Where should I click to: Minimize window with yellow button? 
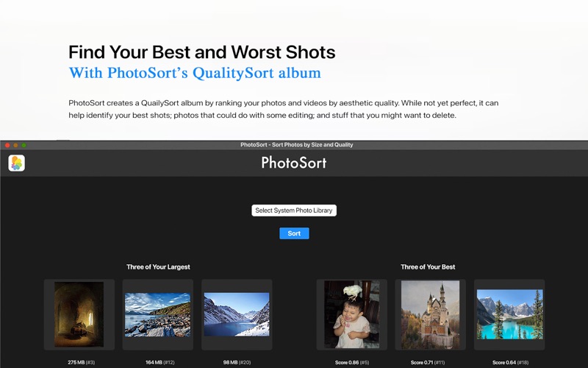[15, 145]
